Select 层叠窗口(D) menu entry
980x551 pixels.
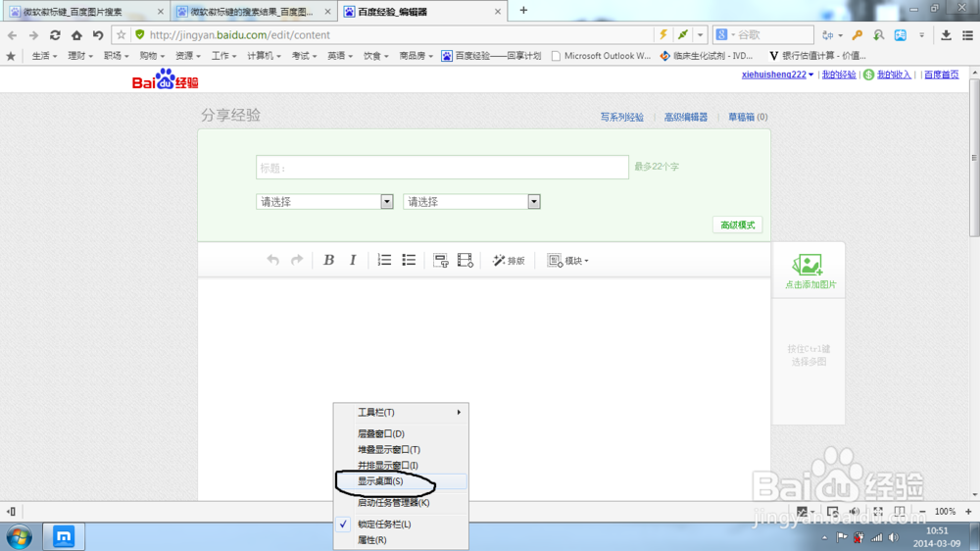click(x=401, y=433)
